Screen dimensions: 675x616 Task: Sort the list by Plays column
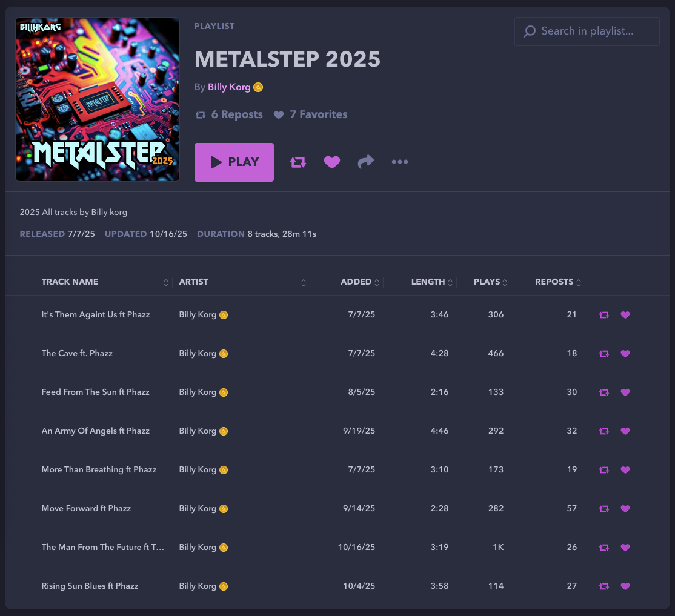[487, 282]
